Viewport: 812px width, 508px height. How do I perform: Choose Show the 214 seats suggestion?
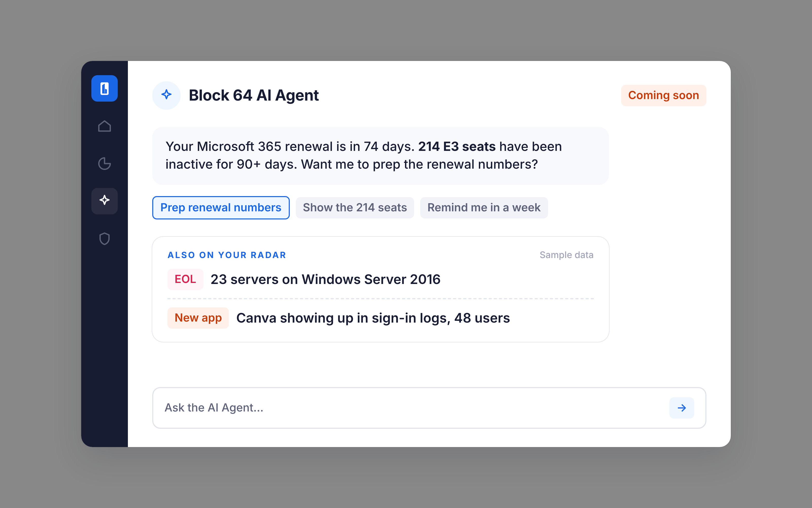pyautogui.click(x=355, y=208)
